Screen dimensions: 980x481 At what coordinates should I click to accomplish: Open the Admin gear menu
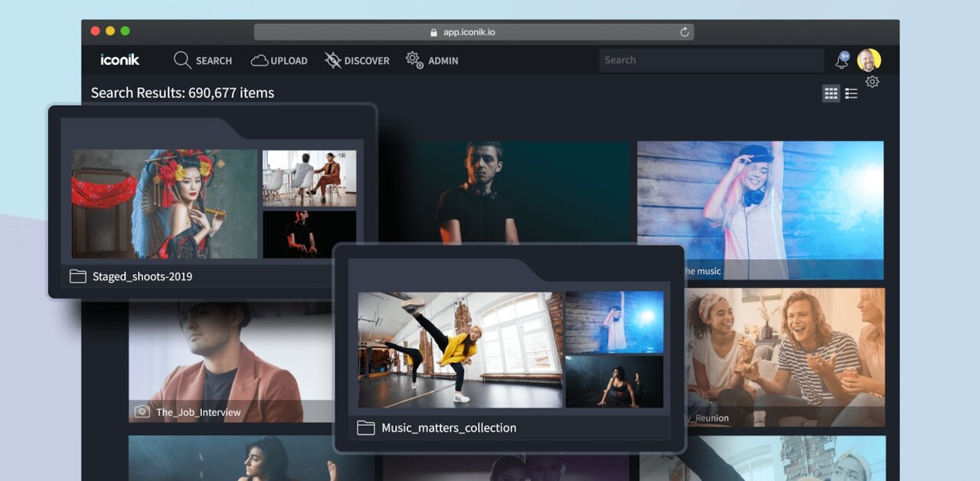[x=432, y=61]
